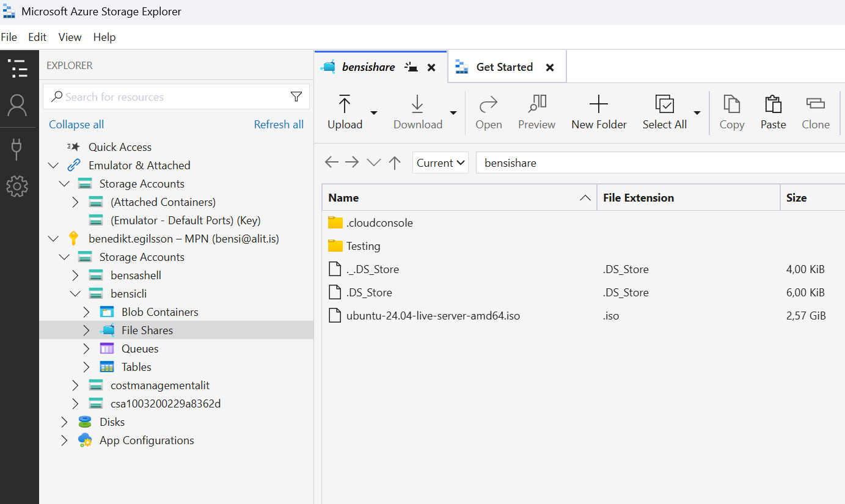This screenshot has width=845, height=504.
Task: Expand the csa1003200229a8362d account
Action: pyautogui.click(x=75, y=403)
